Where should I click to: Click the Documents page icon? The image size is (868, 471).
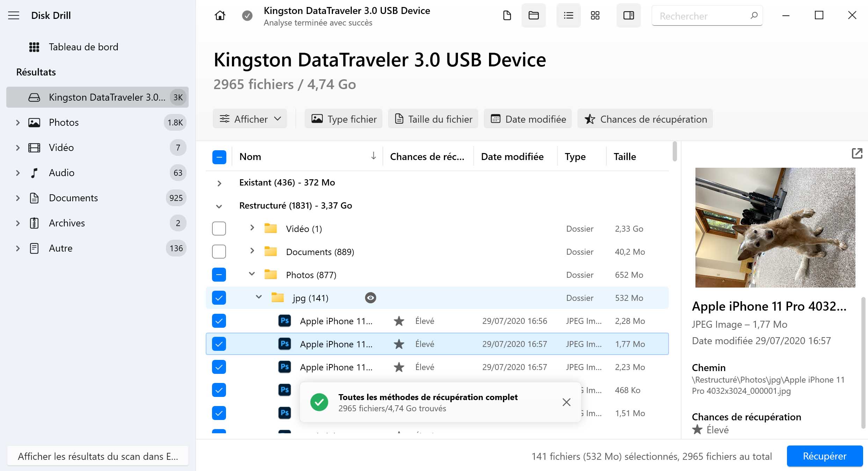point(34,198)
